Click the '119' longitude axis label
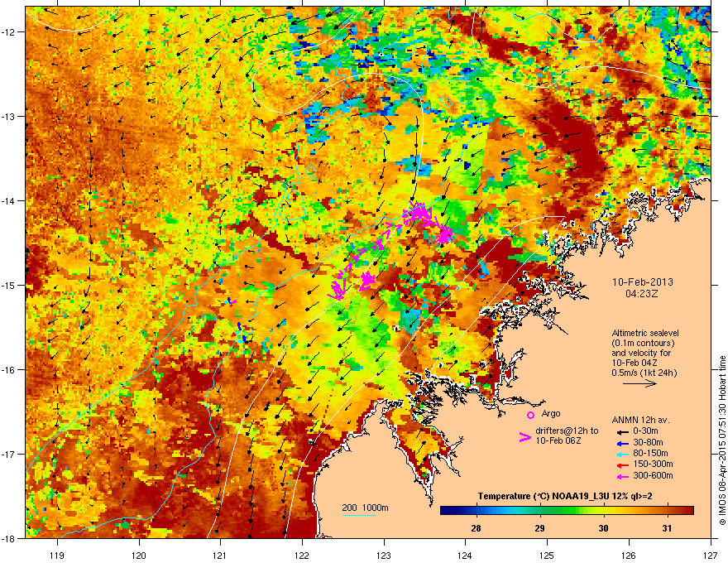This screenshot has width=728, height=563. click(57, 556)
